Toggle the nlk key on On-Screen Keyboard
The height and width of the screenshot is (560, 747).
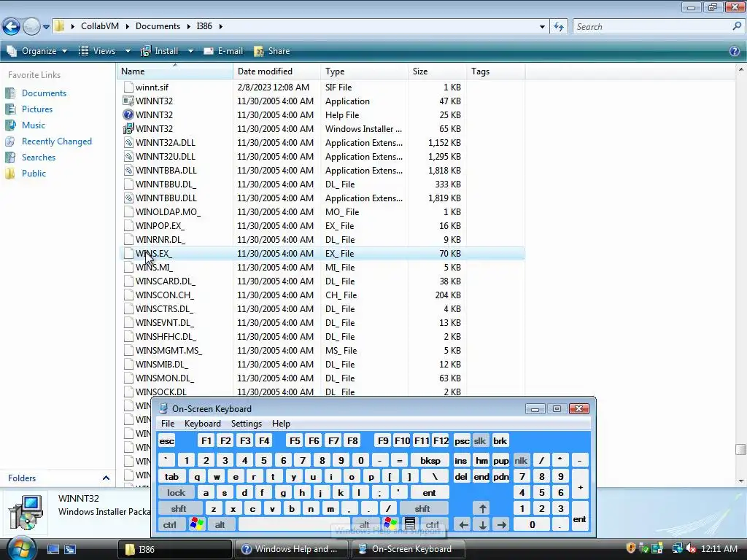pos(521,461)
